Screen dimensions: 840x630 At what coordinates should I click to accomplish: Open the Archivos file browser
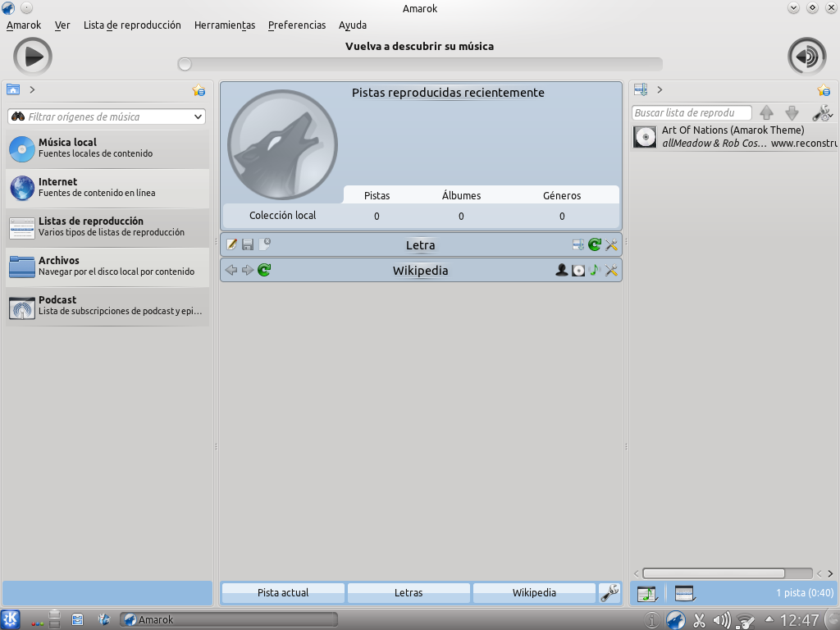pyautogui.click(x=107, y=267)
